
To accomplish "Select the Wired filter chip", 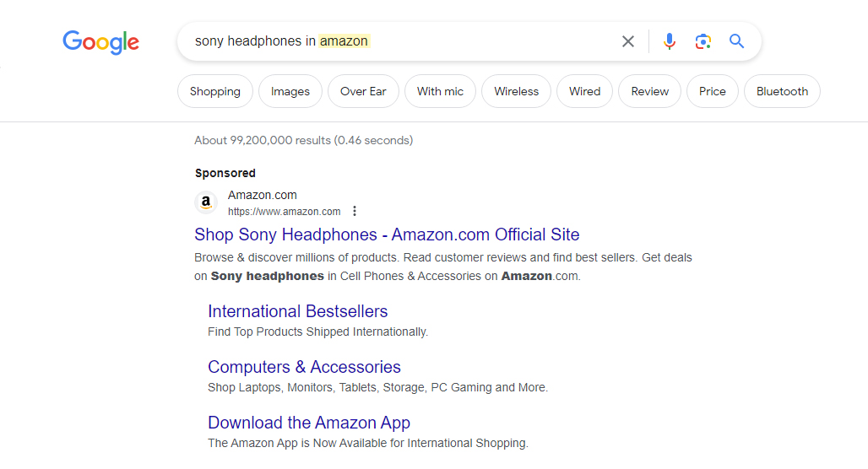I will tap(584, 91).
